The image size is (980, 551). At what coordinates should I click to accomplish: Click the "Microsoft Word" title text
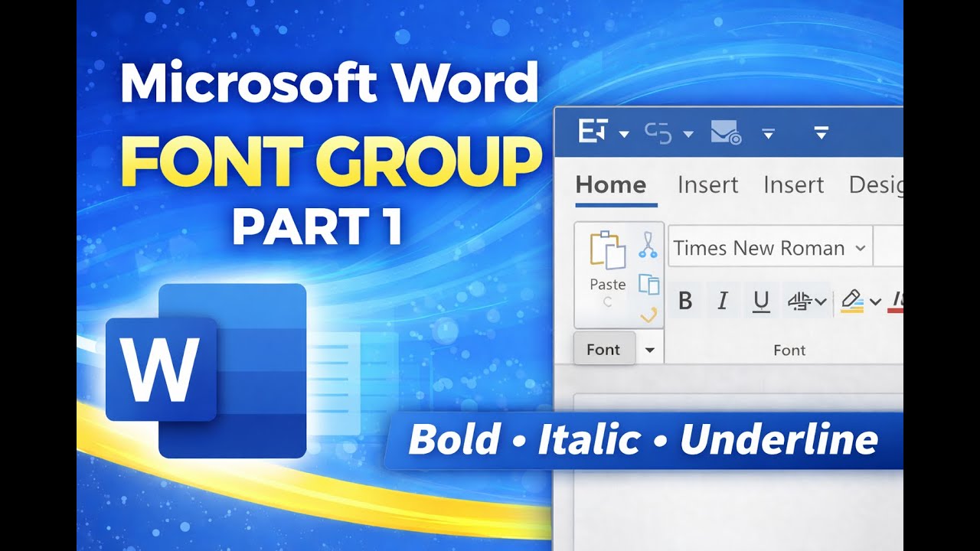click(x=329, y=84)
